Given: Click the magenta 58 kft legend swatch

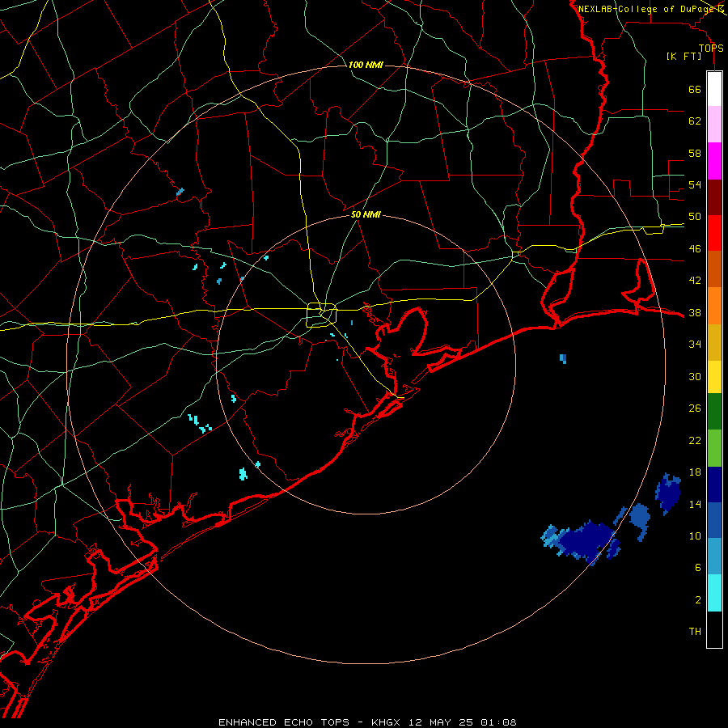Looking at the screenshot, I should point(714,161).
